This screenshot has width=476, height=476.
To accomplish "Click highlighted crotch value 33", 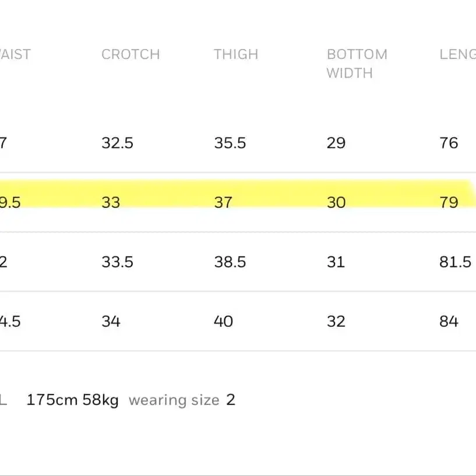I will [111, 203].
